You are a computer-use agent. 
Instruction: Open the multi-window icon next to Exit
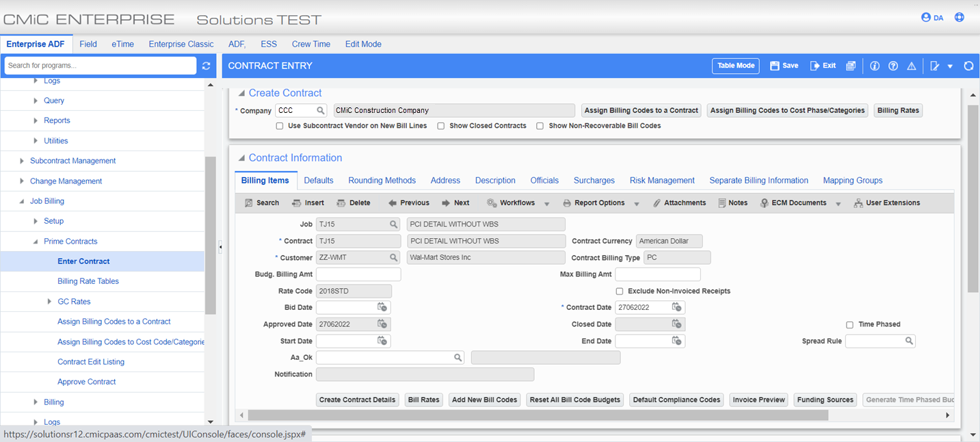[x=851, y=66]
